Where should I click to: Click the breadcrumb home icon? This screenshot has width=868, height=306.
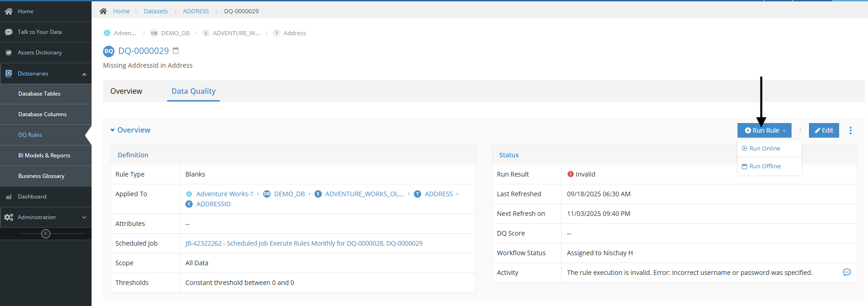pyautogui.click(x=103, y=11)
